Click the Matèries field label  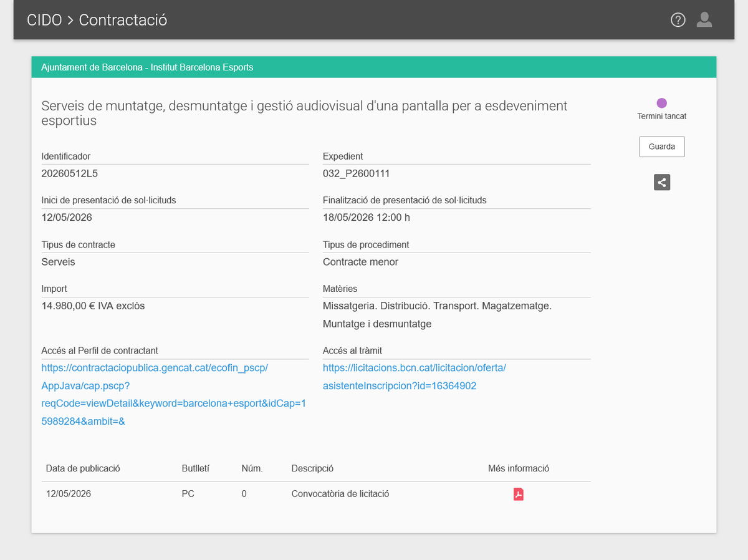pyautogui.click(x=340, y=289)
